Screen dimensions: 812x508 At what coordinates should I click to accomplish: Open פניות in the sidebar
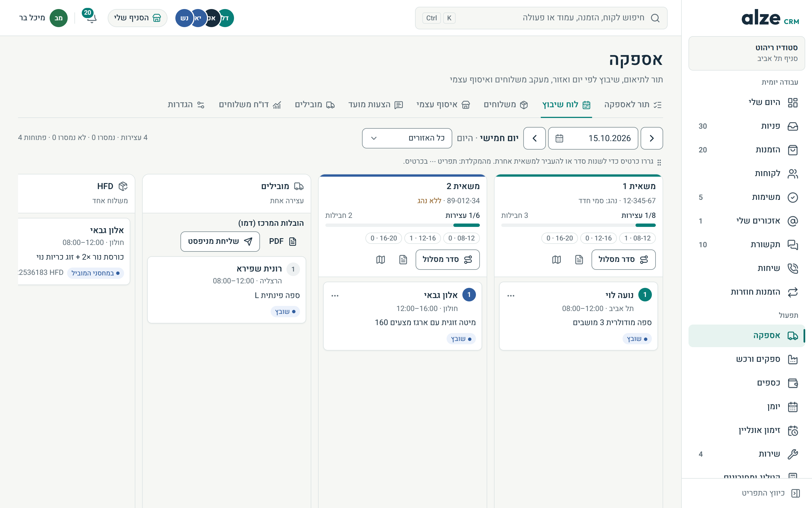747,126
